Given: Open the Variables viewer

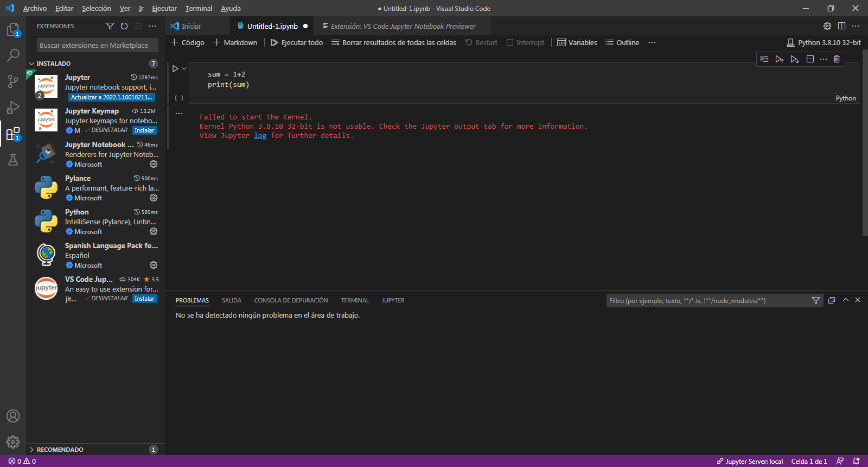Looking at the screenshot, I should [577, 42].
